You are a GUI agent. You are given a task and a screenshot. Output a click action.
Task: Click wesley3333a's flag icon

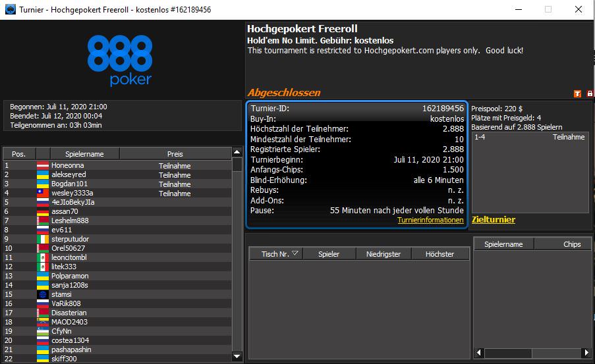pyautogui.click(x=43, y=194)
